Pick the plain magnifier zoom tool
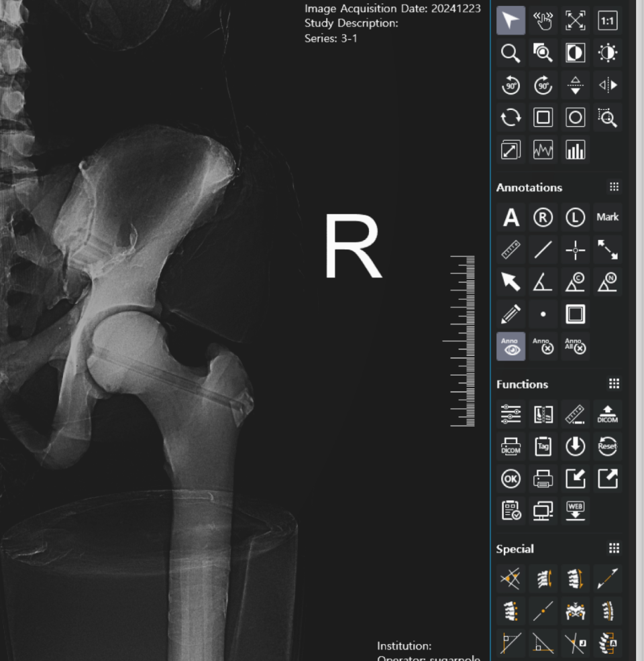644x661 pixels. (511, 53)
